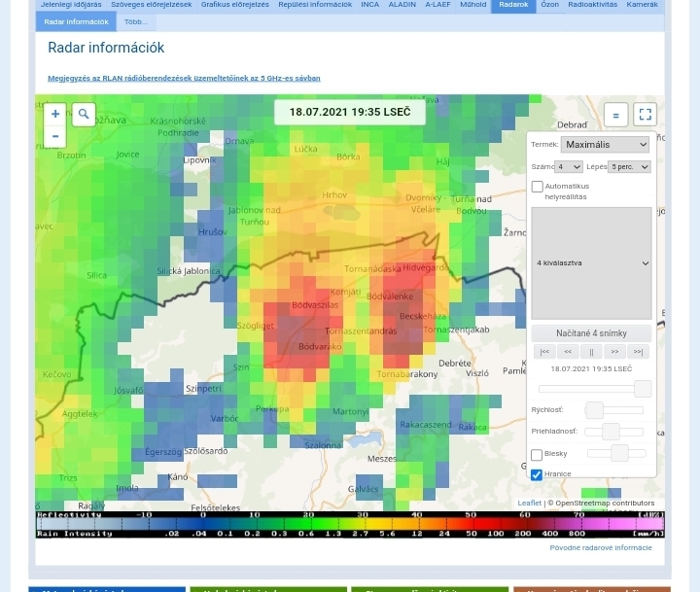The height and width of the screenshot is (592, 700).
Task: Enable the Blesky lightning checkbox
Action: (x=537, y=455)
